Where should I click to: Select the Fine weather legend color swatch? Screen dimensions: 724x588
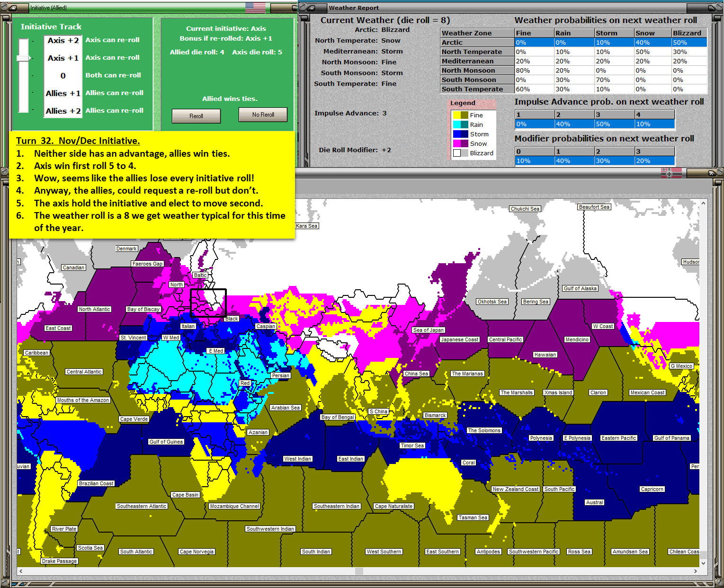tap(461, 115)
